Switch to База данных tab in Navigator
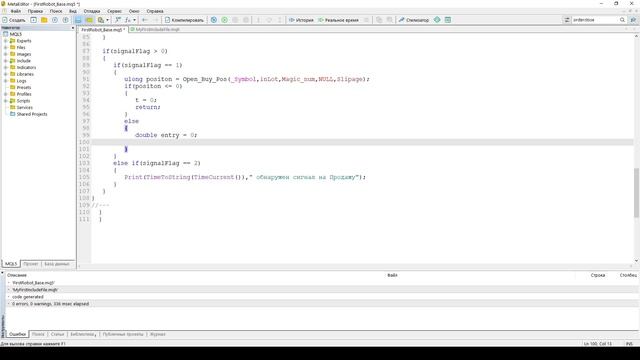Image resolution: width=640 pixels, height=360 pixels. (x=57, y=264)
